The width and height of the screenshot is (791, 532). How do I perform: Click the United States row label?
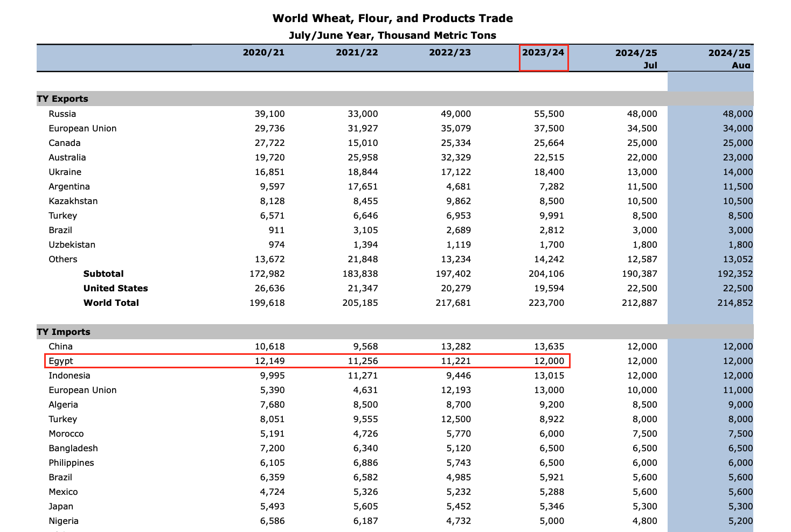click(115, 289)
